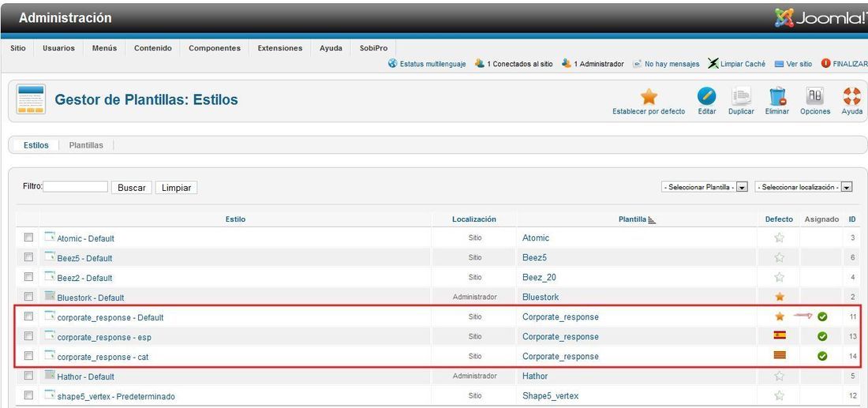Select checkbox for corporate_response - esp
The image size is (868, 408).
(x=28, y=336)
